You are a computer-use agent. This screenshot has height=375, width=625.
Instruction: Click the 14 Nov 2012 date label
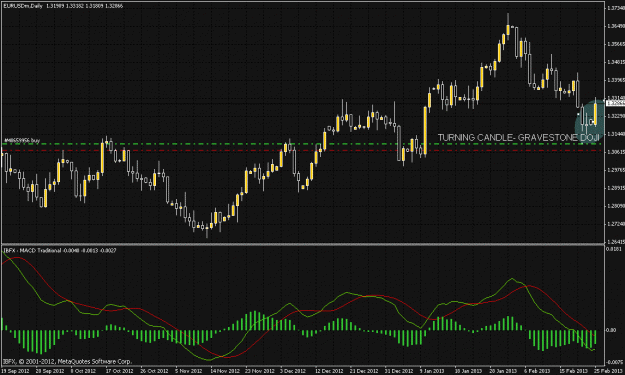224,371
